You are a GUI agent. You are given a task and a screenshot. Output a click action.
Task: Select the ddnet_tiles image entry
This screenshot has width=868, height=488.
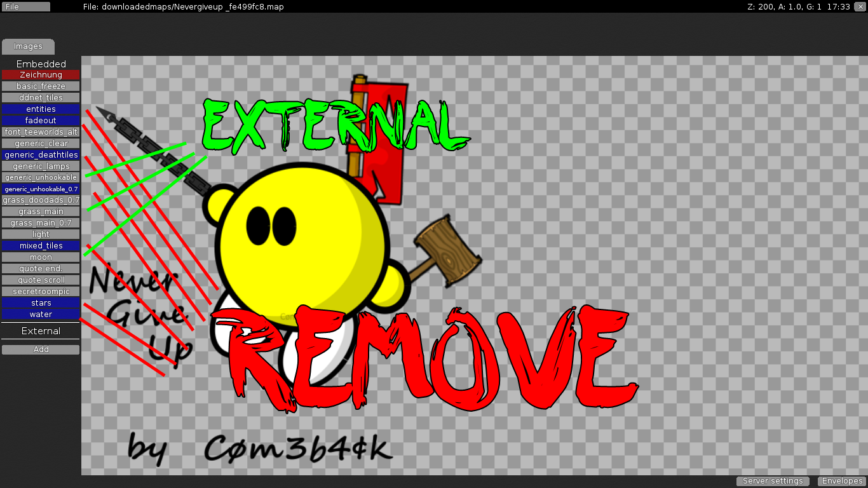pyautogui.click(x=41, y=98)
